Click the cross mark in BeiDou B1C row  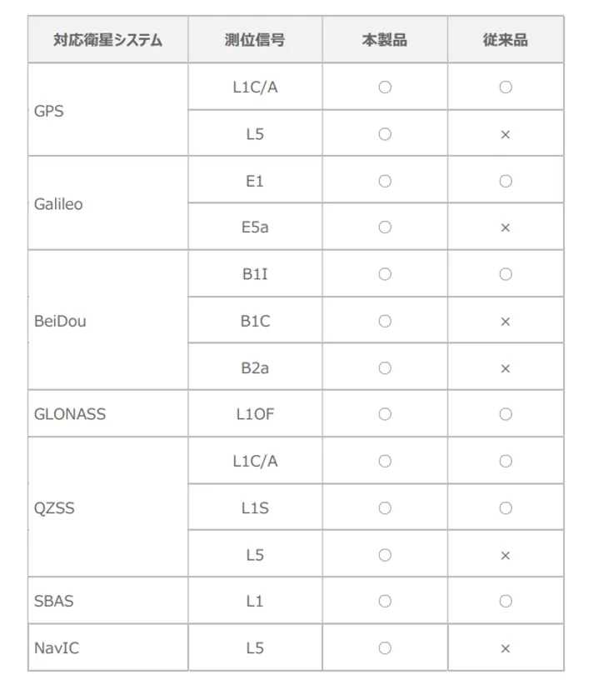point(506,321)
